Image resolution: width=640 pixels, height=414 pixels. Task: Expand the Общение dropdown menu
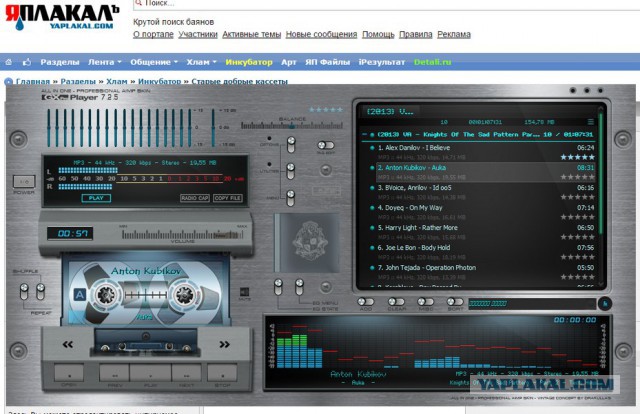[x=154, y=62]
